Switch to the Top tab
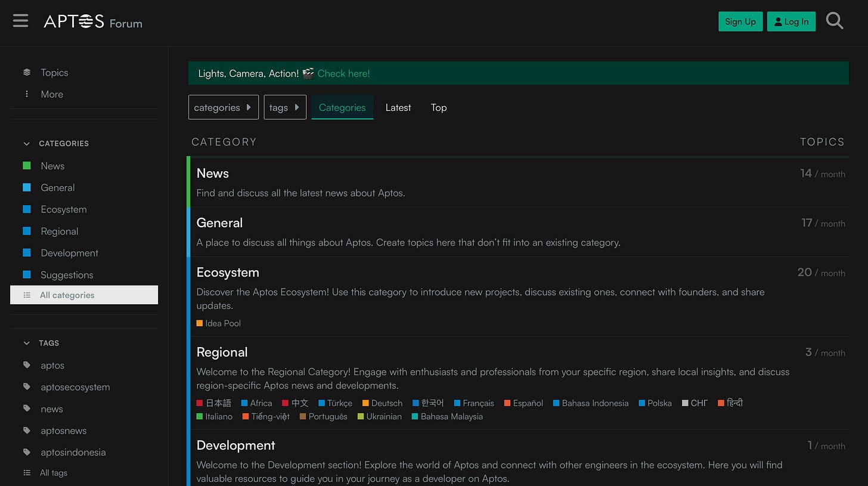The image size is (868, 486). (x=439, y=107)
